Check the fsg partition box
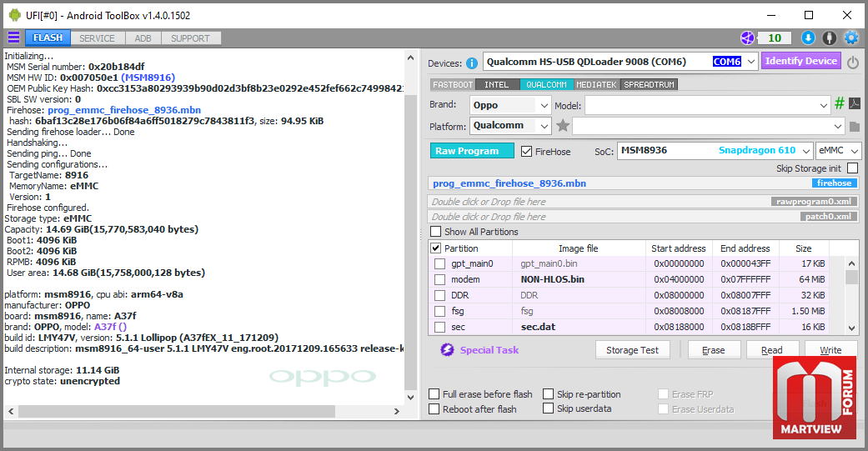 click(439, 311)
